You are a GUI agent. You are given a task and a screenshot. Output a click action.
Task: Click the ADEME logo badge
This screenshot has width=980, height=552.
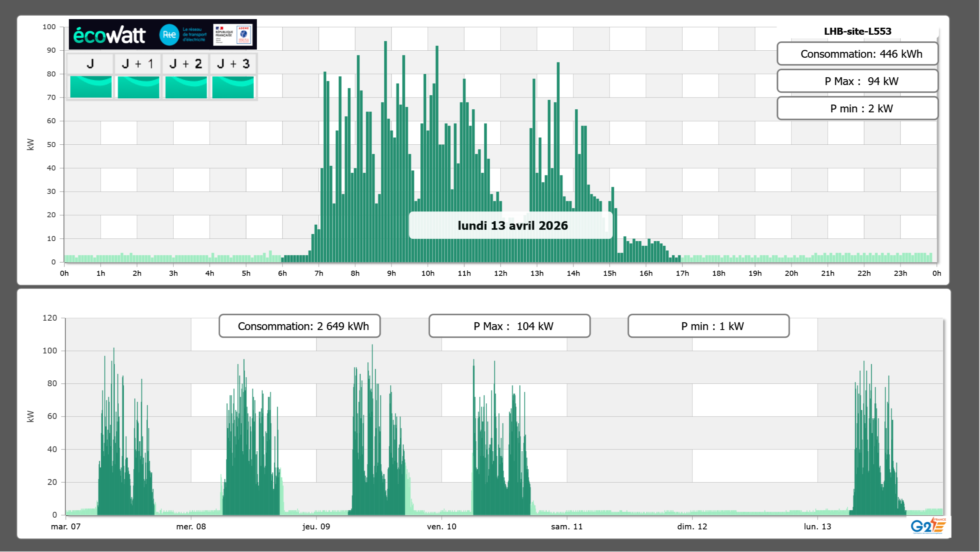[244, 35]
